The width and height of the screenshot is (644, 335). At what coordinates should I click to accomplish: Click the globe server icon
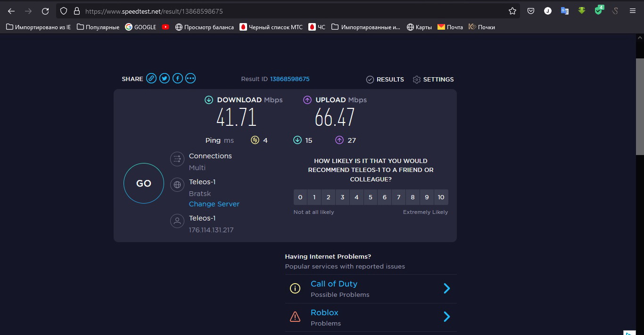[x=177, y=185]
